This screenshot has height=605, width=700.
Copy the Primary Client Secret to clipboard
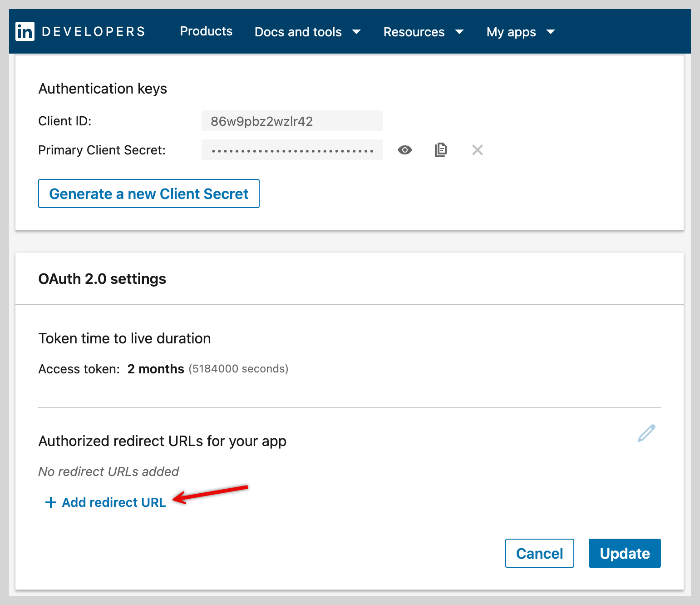click(x=441, y=150)
